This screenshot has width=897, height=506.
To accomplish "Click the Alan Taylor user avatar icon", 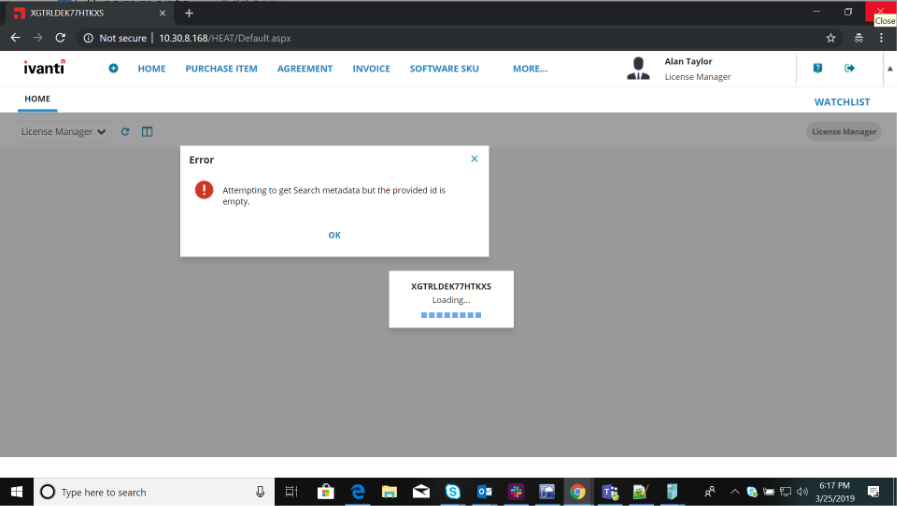I will tap(637, 68).
